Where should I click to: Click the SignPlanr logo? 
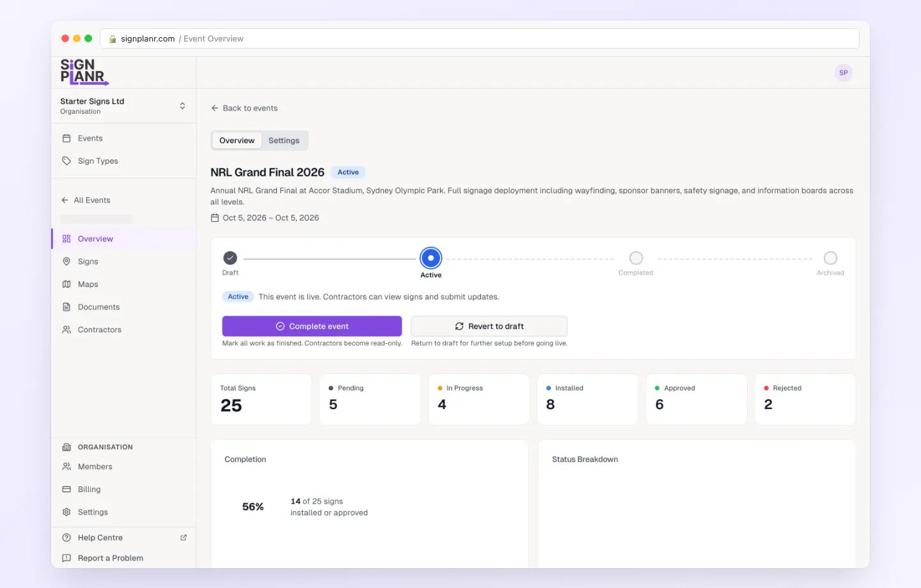pos(84,72)
